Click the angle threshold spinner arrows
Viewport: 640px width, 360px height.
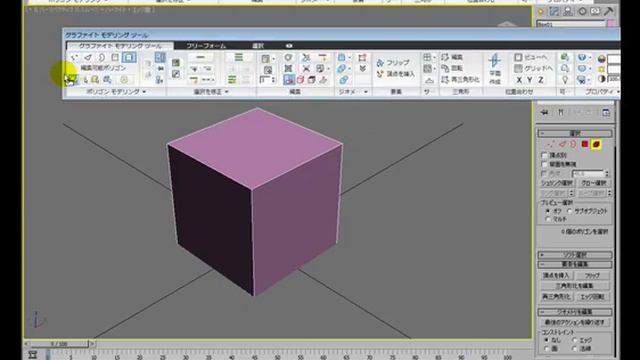(x=607, y=173)
